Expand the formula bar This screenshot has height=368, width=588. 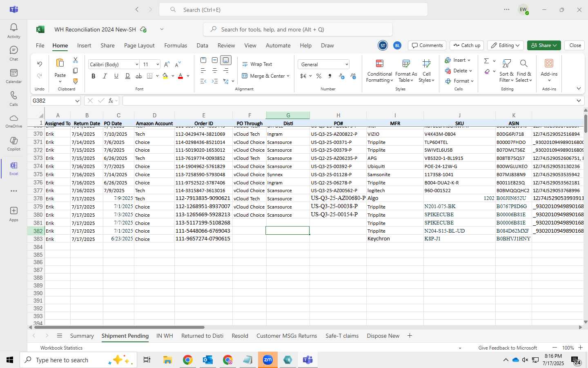tap(579, 101)
